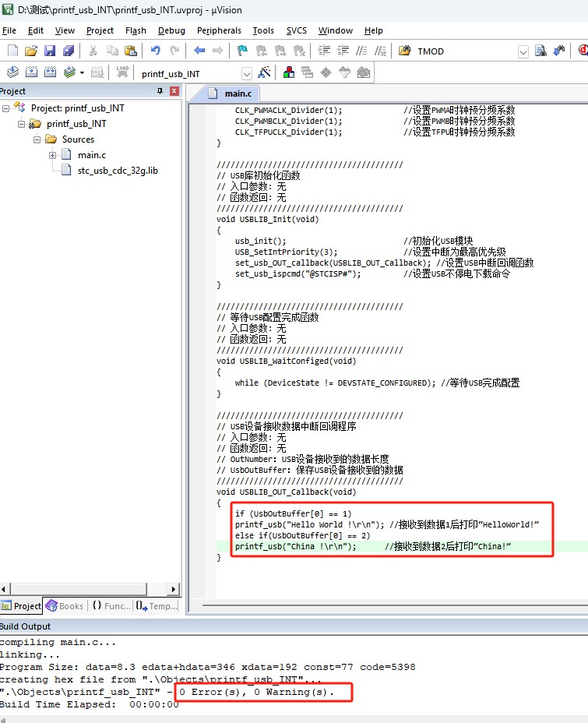The height and width of the screenshot is (723, 588).
Task: Pin the Project panel with pushpin
Action: [x=160, y=91]
